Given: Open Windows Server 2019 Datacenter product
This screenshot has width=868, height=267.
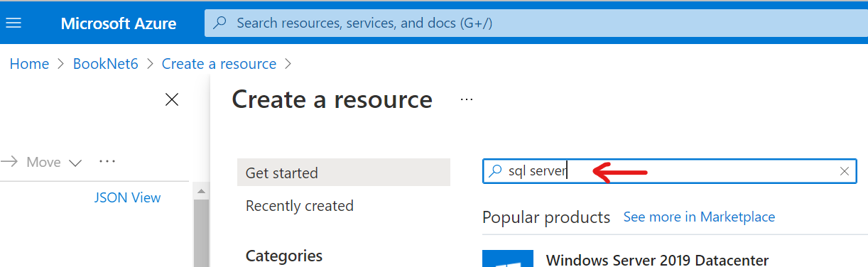Looking at the screenshot, I should pyautogui.click(x=657, y=260).
